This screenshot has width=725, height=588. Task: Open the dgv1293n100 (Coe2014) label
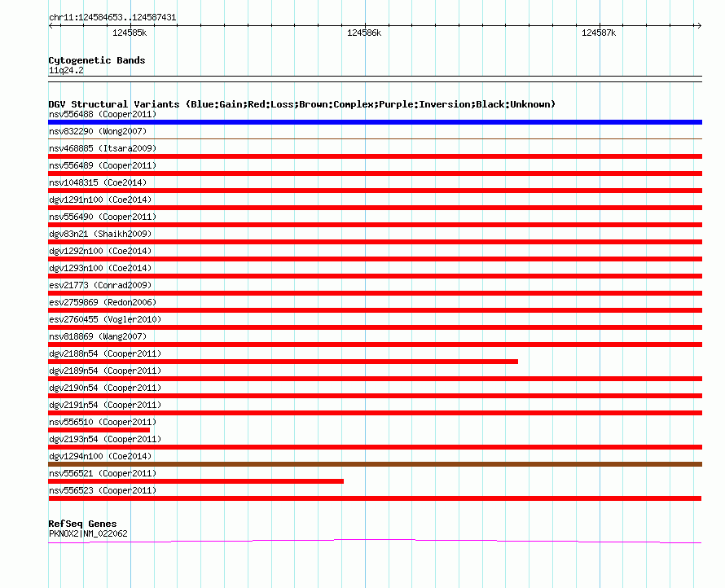[x=100, y=268]
